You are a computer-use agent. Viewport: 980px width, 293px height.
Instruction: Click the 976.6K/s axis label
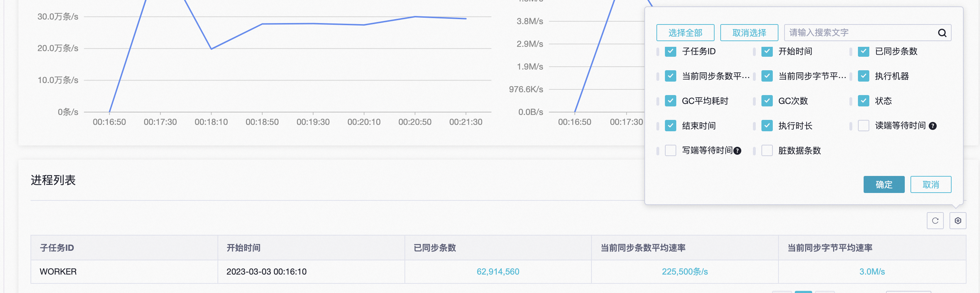(526, 89)
